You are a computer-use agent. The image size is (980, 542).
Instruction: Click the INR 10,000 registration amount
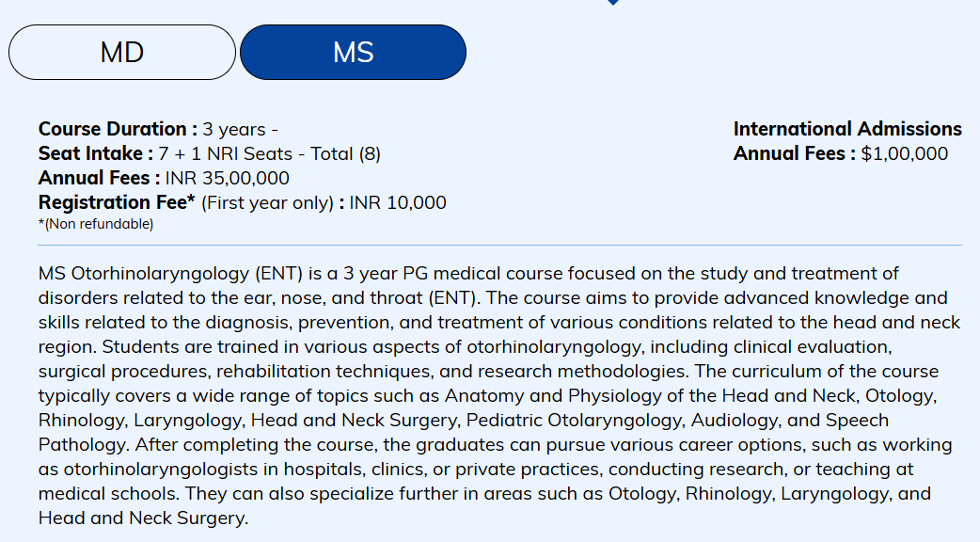point(398,203)
